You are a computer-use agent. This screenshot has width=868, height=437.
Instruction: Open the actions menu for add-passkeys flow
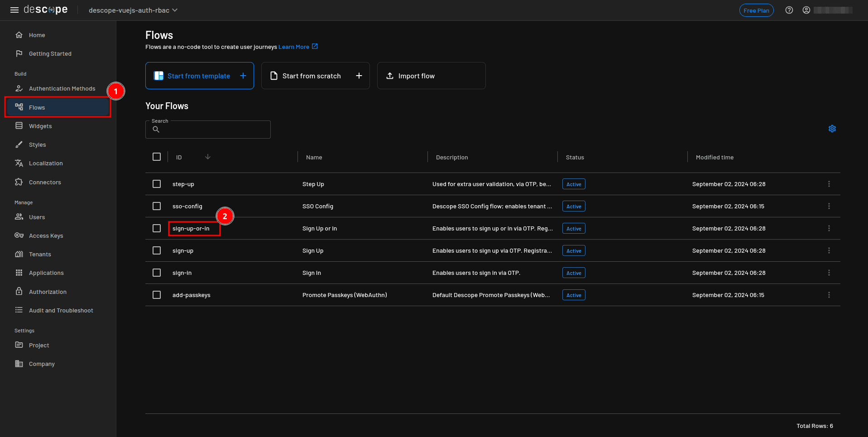point(829,295)
